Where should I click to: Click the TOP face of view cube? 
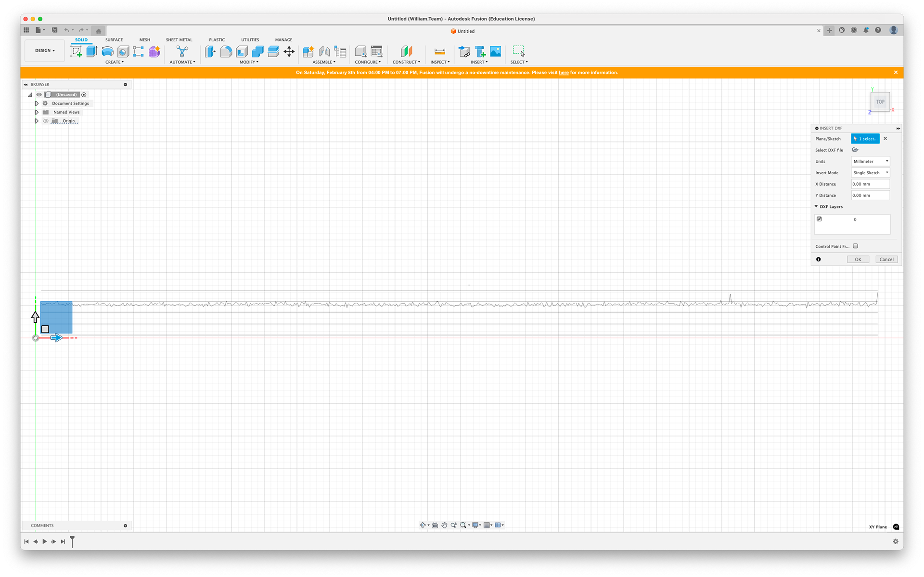click(880, 102)
